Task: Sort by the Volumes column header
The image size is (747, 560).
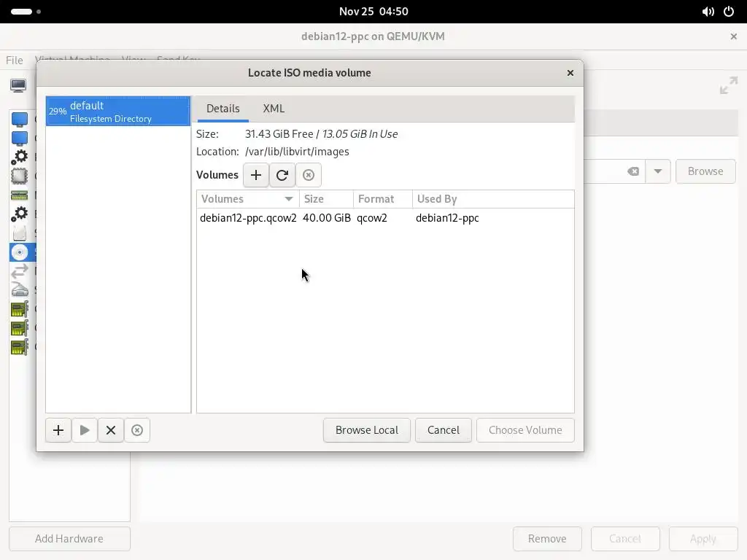Action: pyautogui.click(x=248, y=199)
